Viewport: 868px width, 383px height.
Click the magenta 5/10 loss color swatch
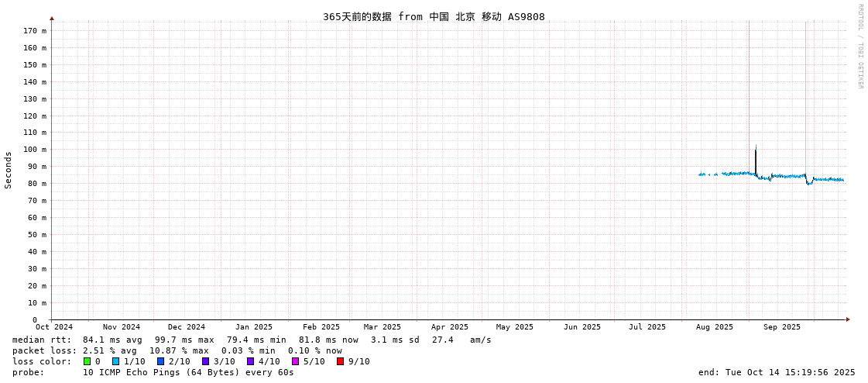295,361
